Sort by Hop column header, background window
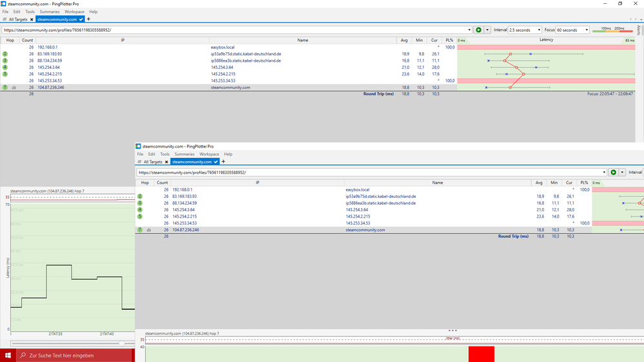Image resolution: width=644 pixels, height=362 pixels. coord(10,40)
